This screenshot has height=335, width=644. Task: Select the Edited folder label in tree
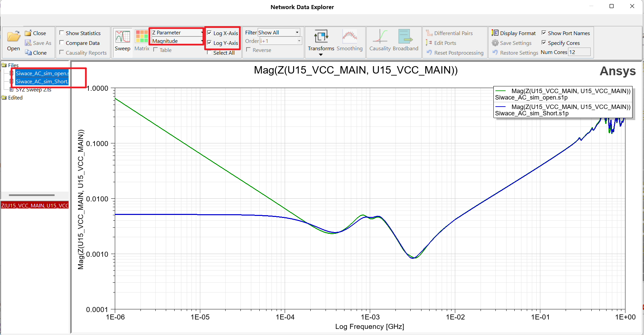(15, 97)
